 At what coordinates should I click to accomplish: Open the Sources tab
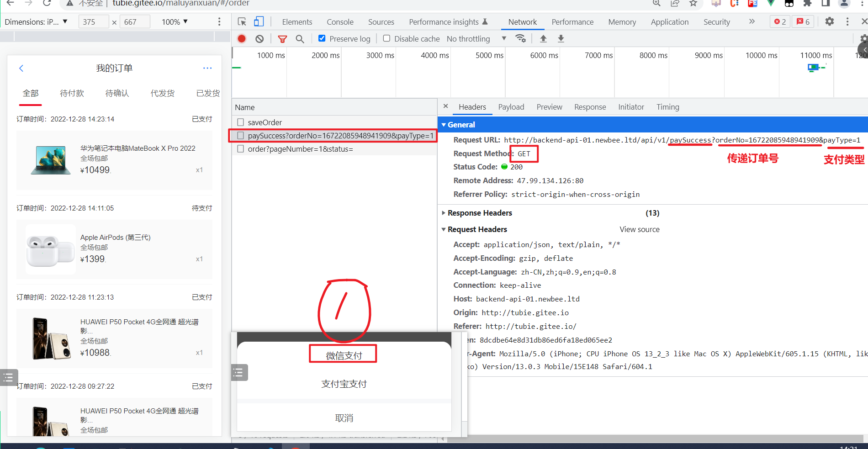[x=381, y=22]
